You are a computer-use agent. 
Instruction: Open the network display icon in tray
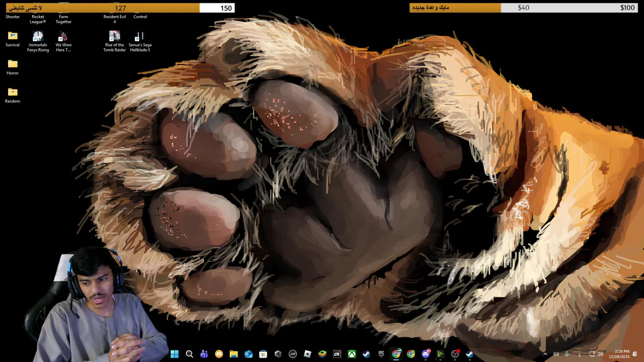(592, 354)
